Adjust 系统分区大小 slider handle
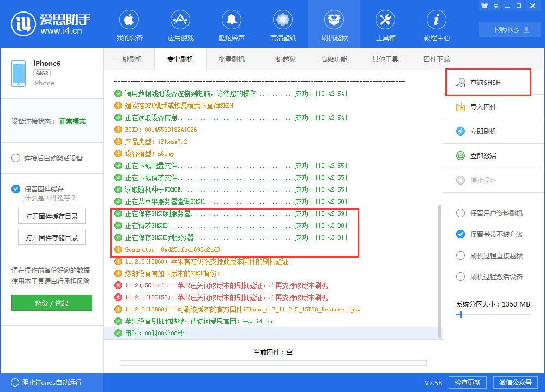Screen dimensions: 545x392 pos(461,315)
